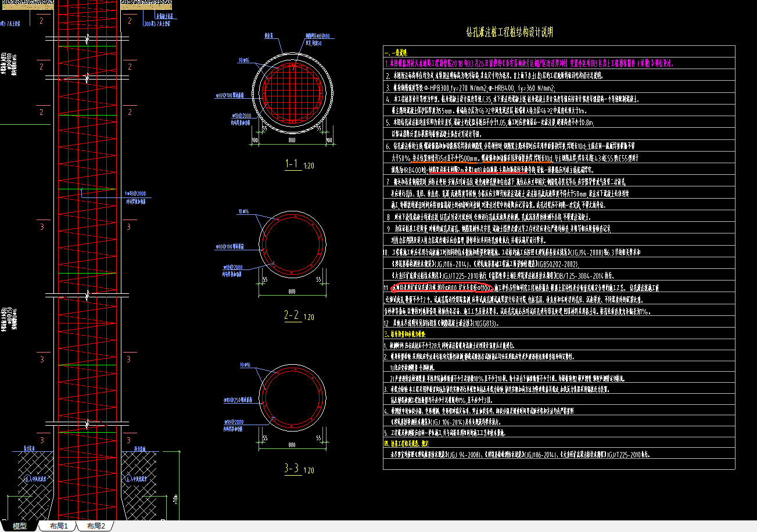Click the 10⌀16 rebar callout on section 1-1
Screen dimensions: 757x532
(x=244, y=60)
